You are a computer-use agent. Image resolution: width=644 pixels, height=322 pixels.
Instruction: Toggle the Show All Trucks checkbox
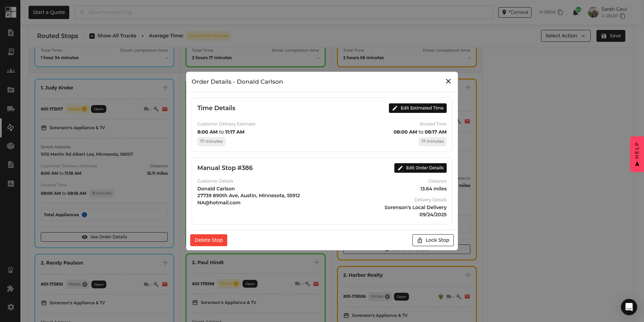click(x=92, y=36)
